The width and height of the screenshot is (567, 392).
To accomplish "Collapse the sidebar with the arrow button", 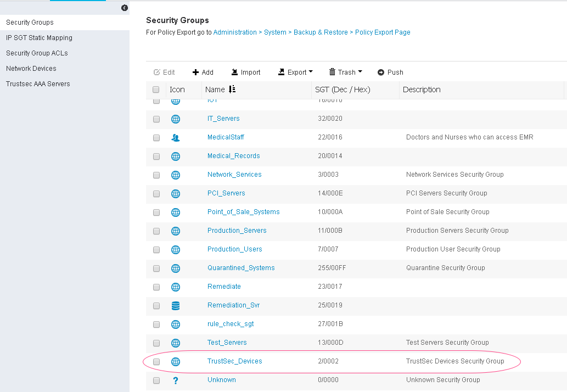I will pyautogui.click(x=124, y=8).
